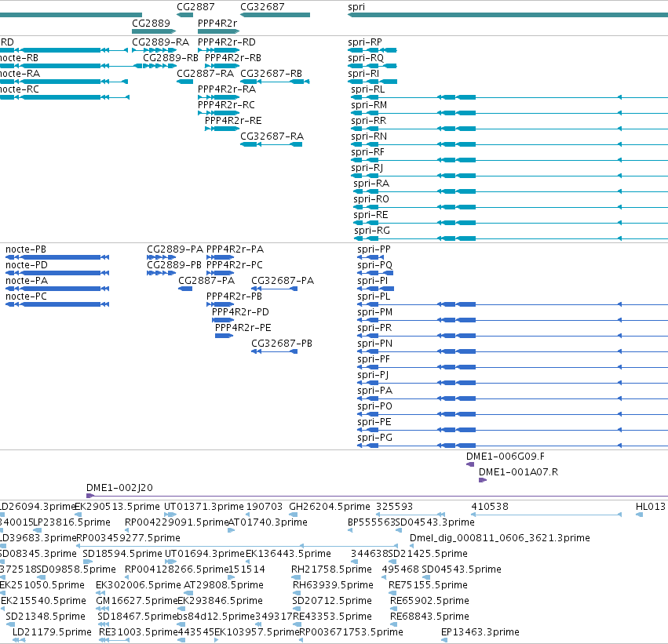The width and height of the screenshot is (668, 644).
Task: Select the spri-RR transcript label
Action: coord(368,121)
